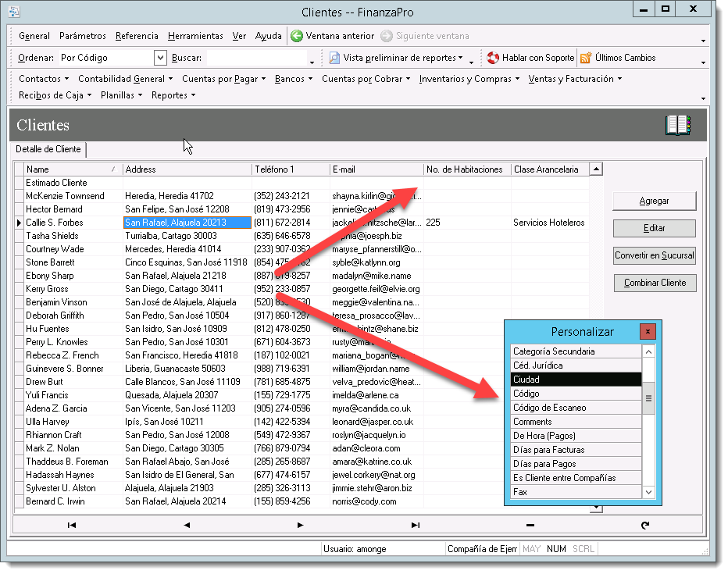728x574 pixels.
Task: Click Convertir en Sucursal button
Action: tap(654, 255)
